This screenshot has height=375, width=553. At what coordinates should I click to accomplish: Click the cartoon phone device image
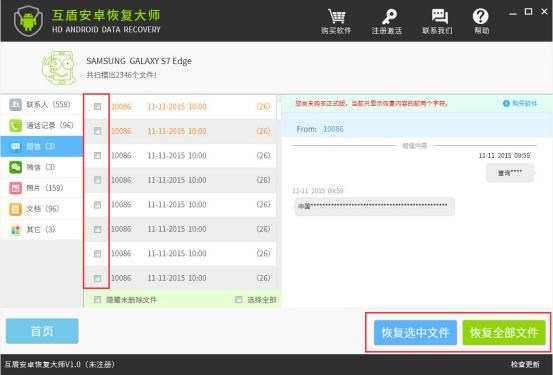[x=59, y=68]
